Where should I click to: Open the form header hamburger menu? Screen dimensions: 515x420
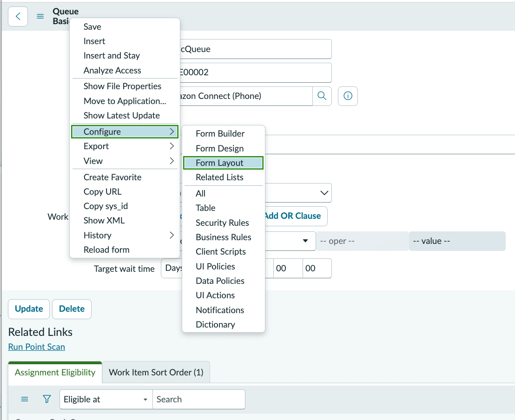pos(40,16)
